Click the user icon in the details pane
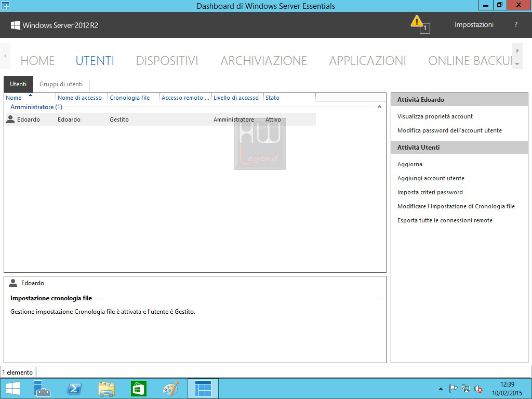Image resolution: width=532 pixels, height=399 pixels. pyautogui.click(x=13, y=283)
